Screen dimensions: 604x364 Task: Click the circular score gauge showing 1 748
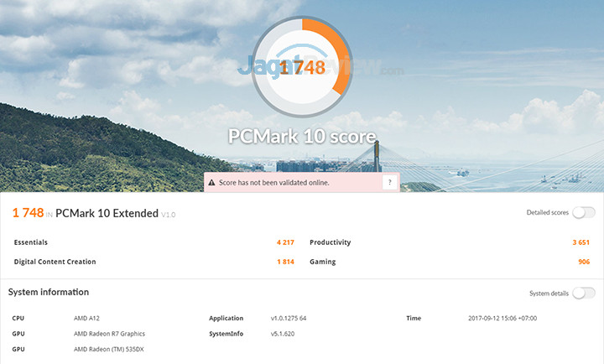[302, 67]
